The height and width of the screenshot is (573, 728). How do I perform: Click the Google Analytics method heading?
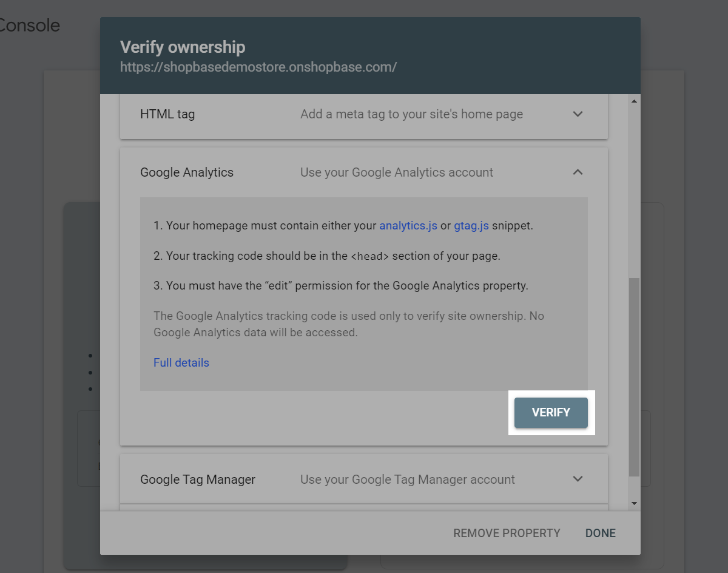coord(187,172)
